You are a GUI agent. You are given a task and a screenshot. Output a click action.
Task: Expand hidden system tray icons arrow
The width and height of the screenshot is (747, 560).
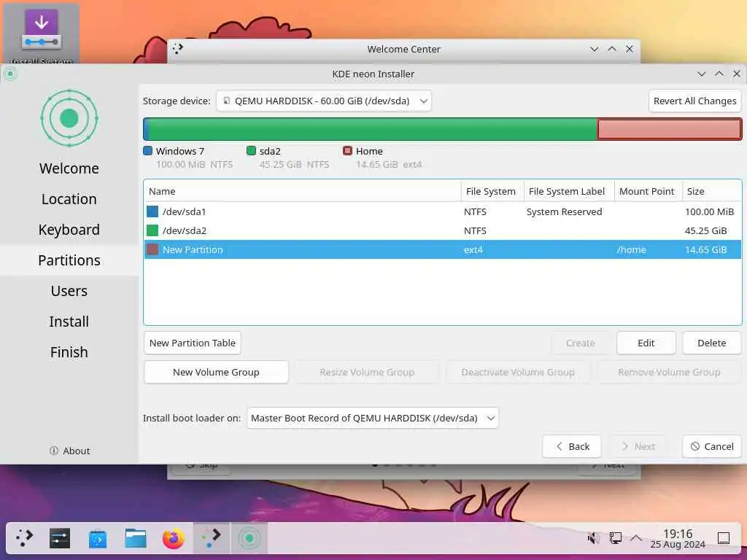click(636, 538)
